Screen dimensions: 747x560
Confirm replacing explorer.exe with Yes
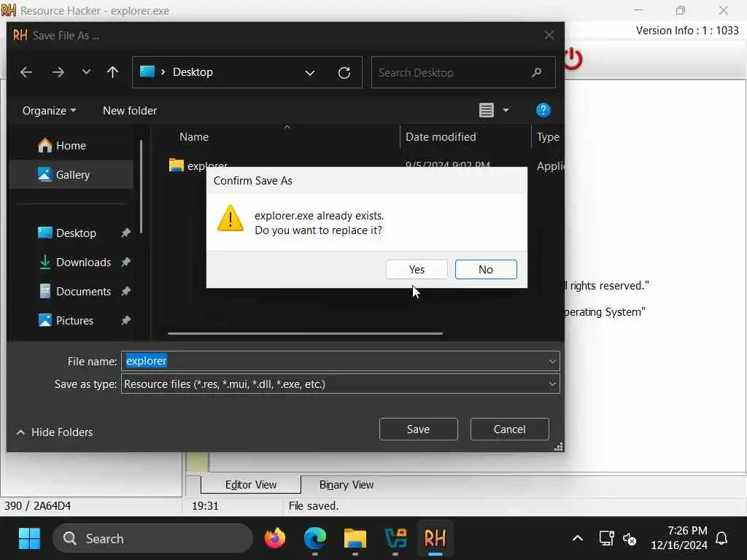tap(417, 270)
